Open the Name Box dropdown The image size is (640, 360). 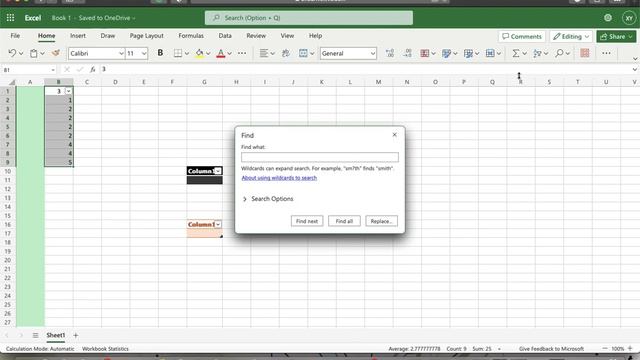tap(53, 70)
